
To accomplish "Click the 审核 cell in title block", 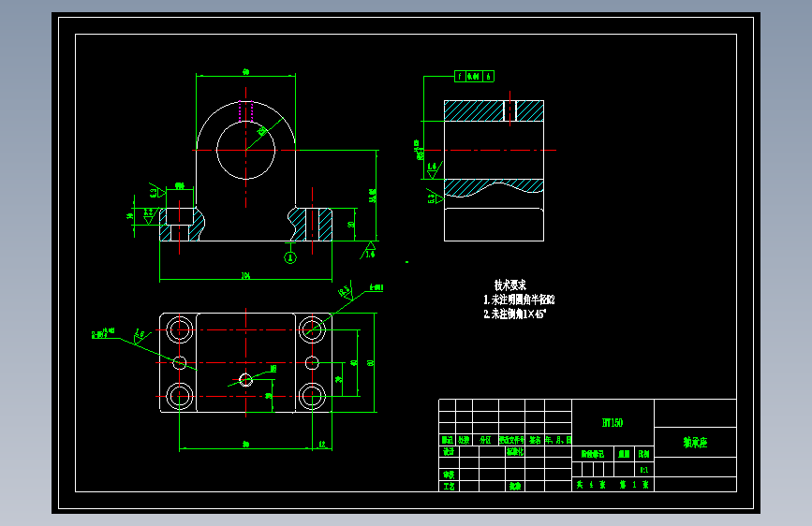I will pos(449,475).
